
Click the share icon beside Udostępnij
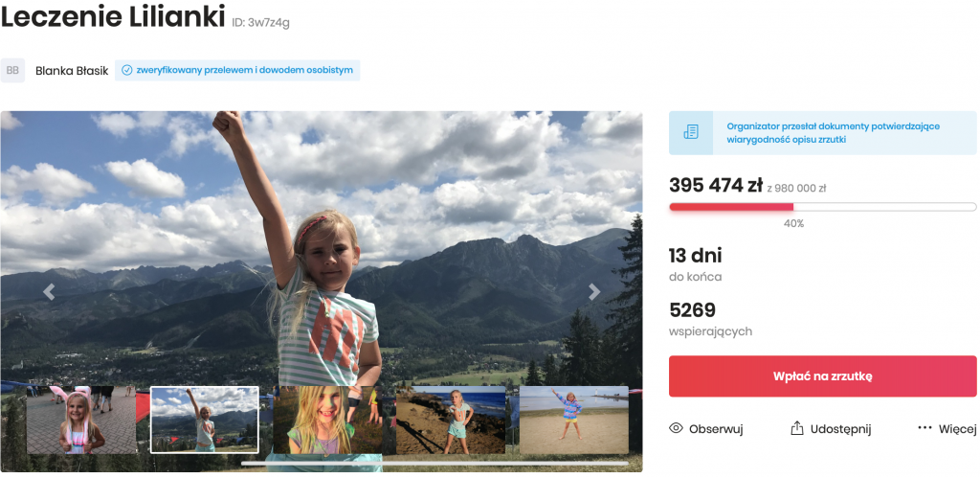tap(796, 428)
